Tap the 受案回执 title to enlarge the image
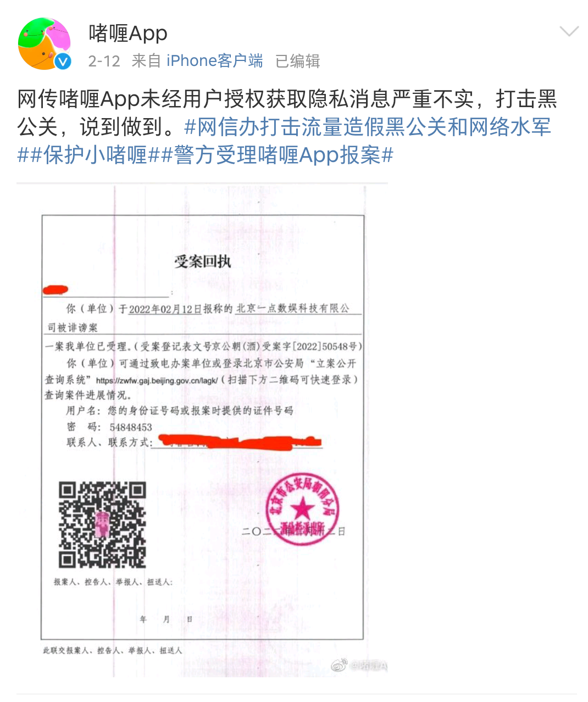The image size is (588, 702). coord(202,261)
